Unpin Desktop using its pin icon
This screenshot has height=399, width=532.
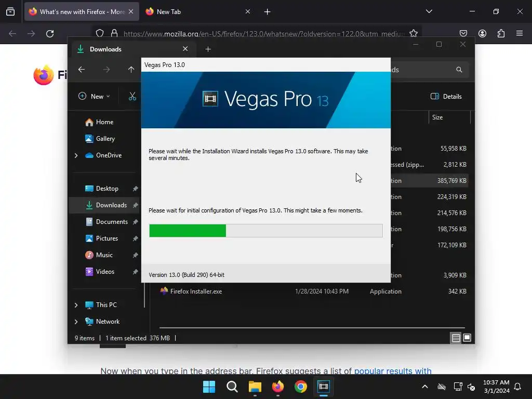coord(135,189)
